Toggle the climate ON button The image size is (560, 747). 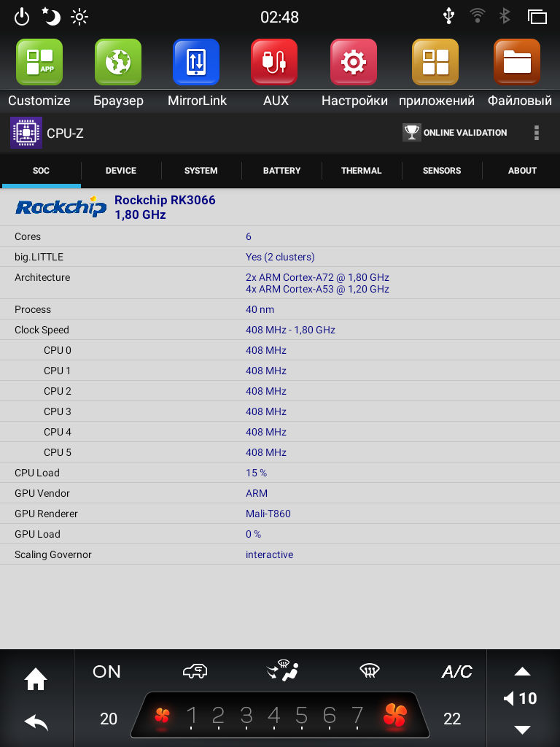click(106, 672)
